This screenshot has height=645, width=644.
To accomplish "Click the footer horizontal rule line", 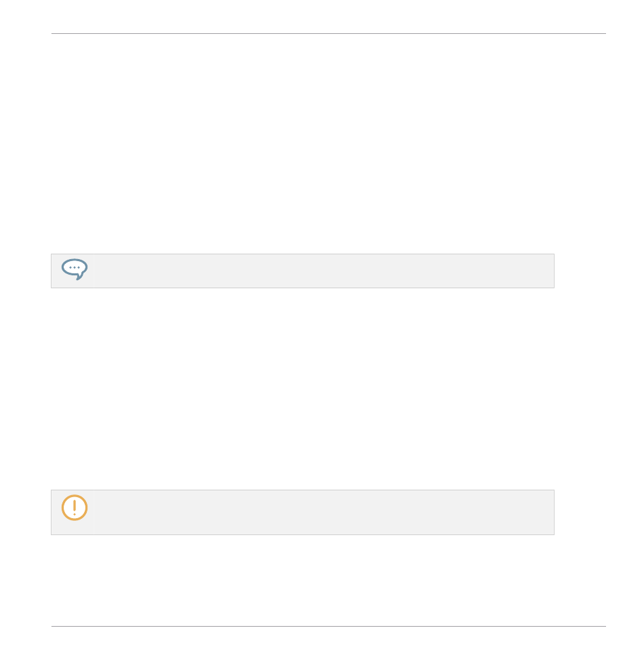I will (x=329, y=627).
